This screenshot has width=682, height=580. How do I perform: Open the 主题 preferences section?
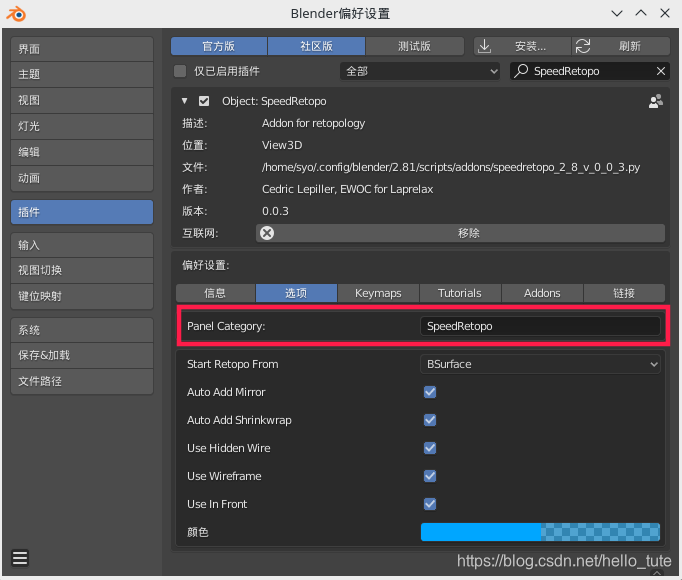click(x=82, y=74)
